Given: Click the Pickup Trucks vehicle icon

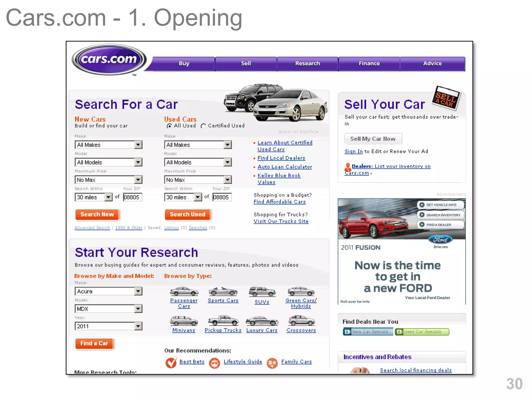Looking at the screenshot, I should (x=223, y=321).
